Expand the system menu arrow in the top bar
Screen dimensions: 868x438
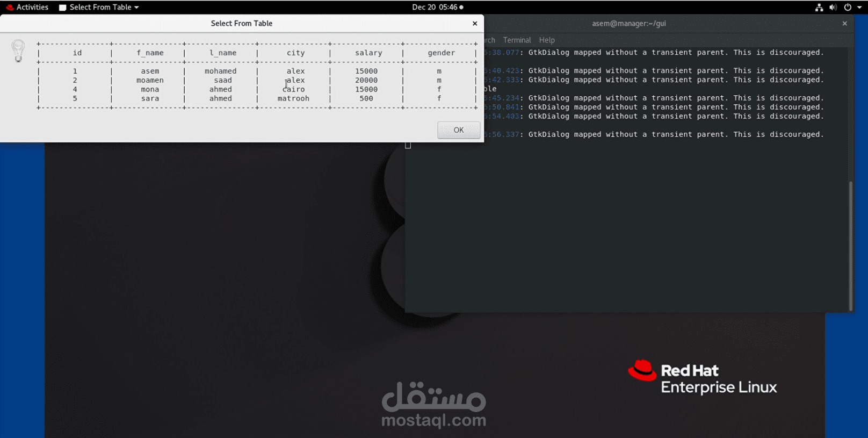point(859,8)
